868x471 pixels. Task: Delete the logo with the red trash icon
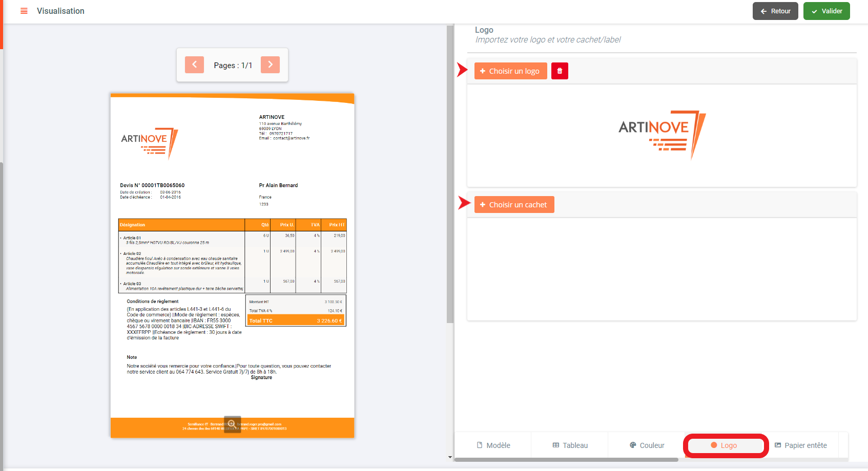560,71
